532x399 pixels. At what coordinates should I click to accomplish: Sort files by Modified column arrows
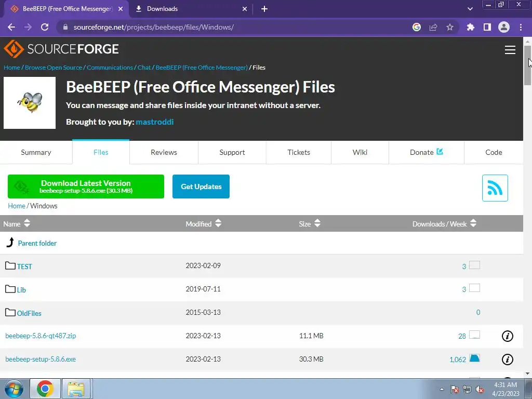[x=218, y=223]
